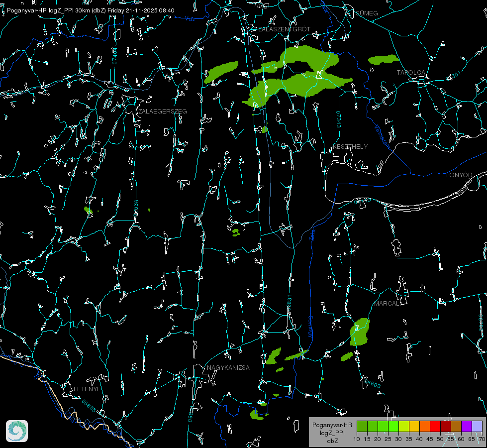
Task: Click the 07404 label
Action: (114, 56)
